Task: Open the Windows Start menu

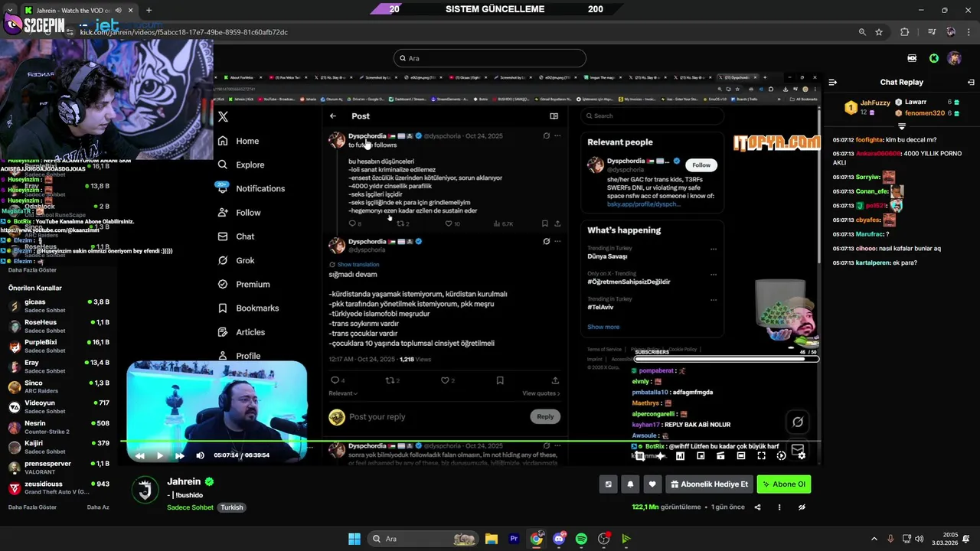Action: [x=354, y=539]
